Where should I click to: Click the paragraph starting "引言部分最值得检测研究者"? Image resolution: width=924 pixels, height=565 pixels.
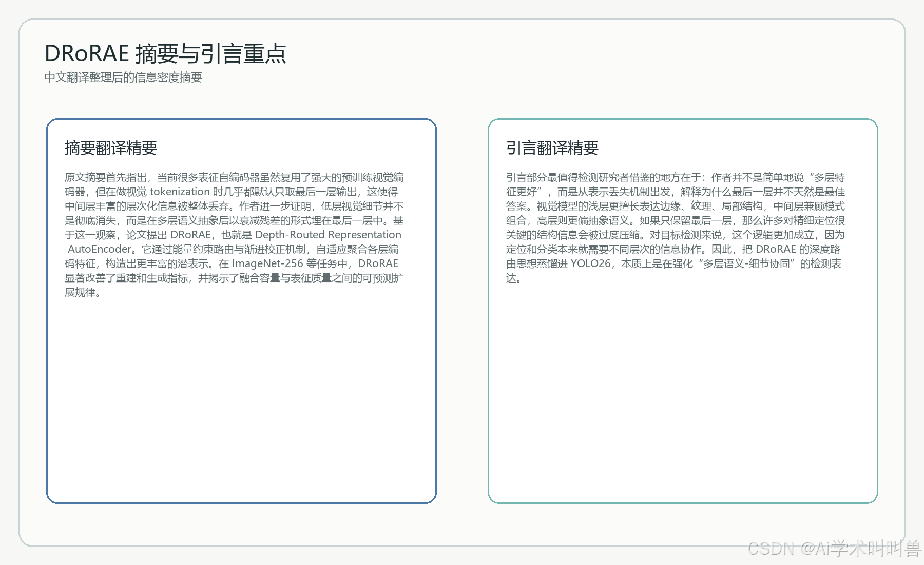click(676, 228)
